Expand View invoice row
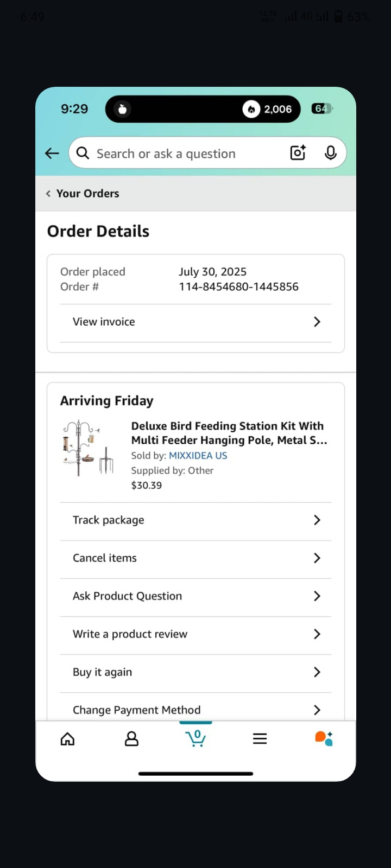The image size is (391, 868). click(x=195, y=322)
